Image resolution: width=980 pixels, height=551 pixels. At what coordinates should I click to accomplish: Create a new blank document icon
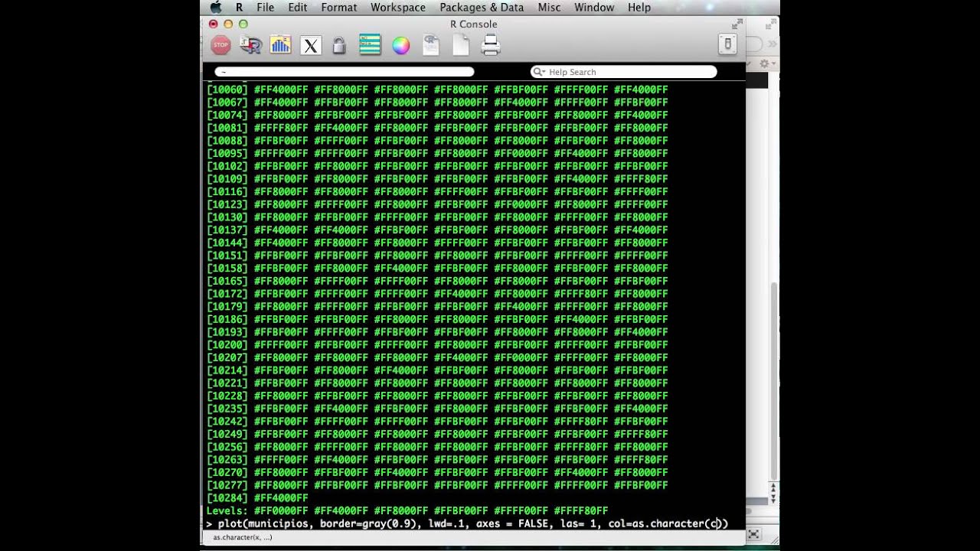[461, 45]
